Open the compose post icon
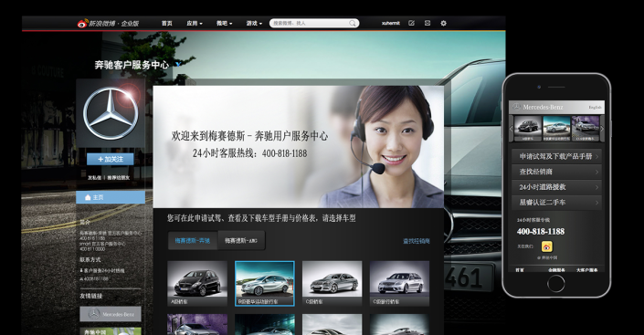Image resolution: width=644 pixels, height=335 pixels. pos(412,23)
